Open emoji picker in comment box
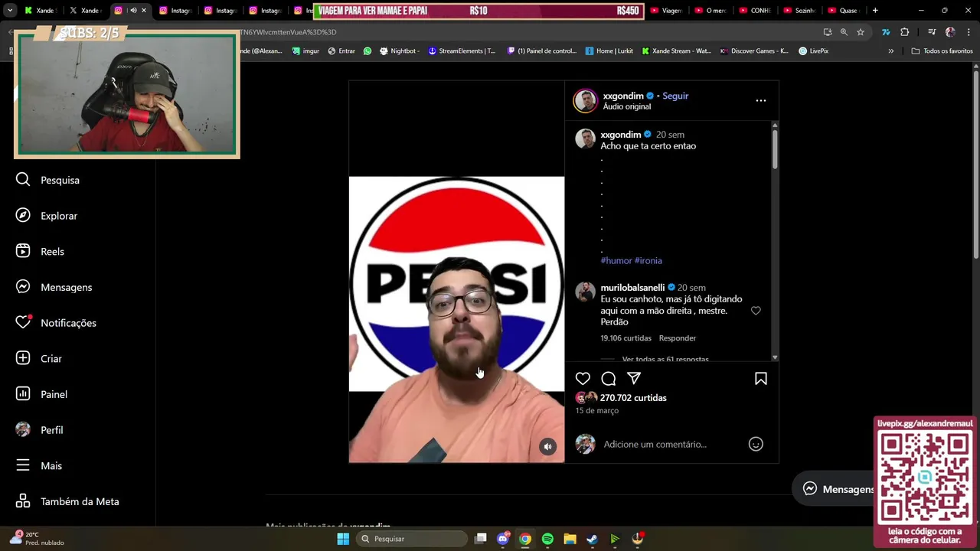The width and height of the screenshot is (980, 551). tap(756, 444)
